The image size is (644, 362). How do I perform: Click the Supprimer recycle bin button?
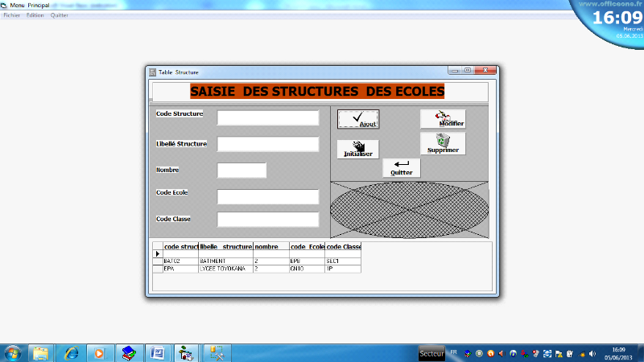[443, 144]
